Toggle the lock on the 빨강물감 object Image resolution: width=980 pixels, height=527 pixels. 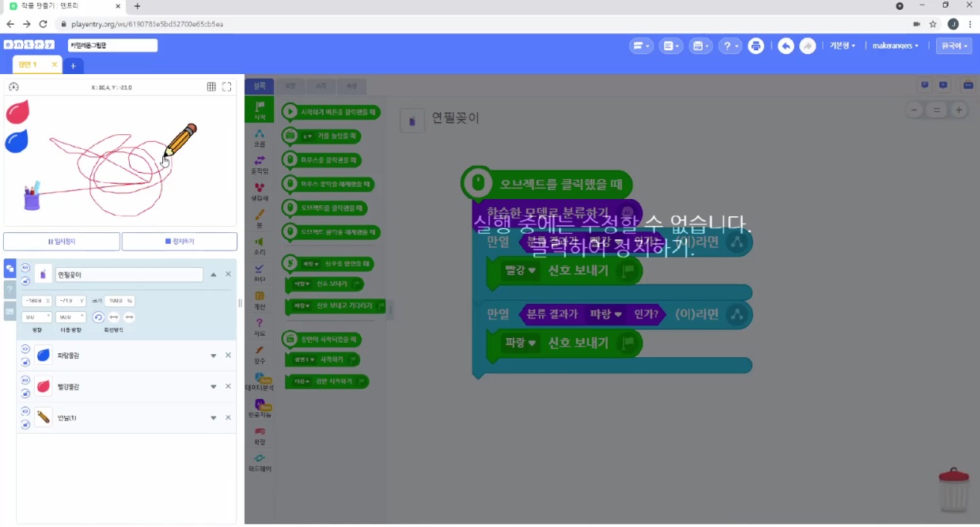pos(25,392)
